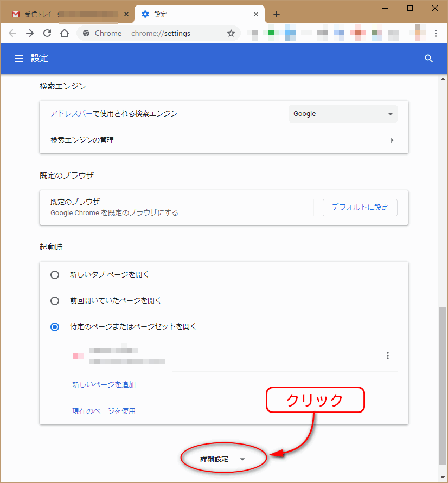
Task: Click the browser back arrow
Action: pyautogui.click(x=12, y=33)
